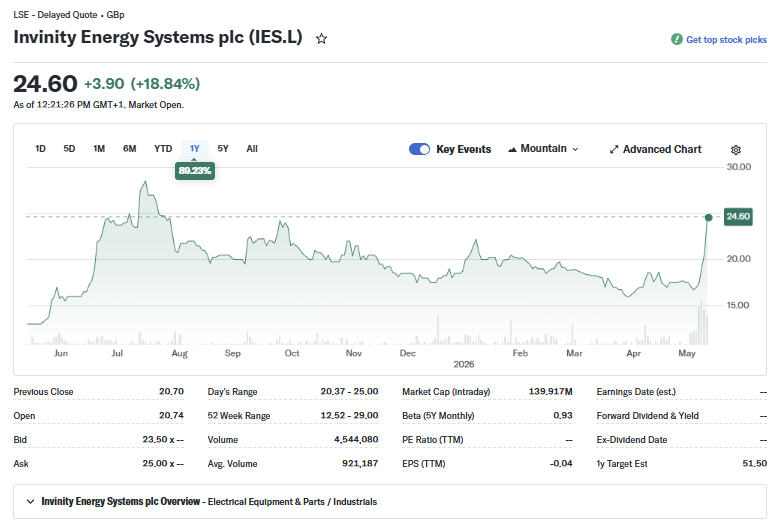Click the Beta (5Y Monthly) value 0.93
Screen dimensions: 779x522
click(x=563, y=415)
